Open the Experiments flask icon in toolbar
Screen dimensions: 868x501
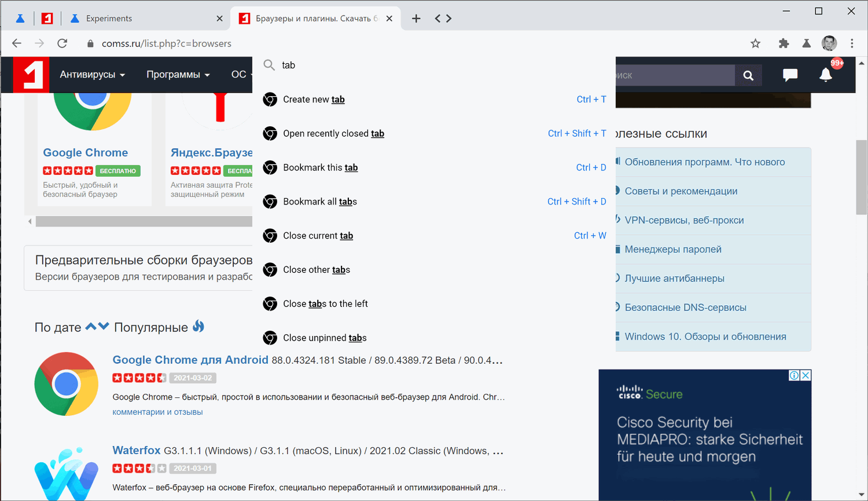(x=807, y=43)
